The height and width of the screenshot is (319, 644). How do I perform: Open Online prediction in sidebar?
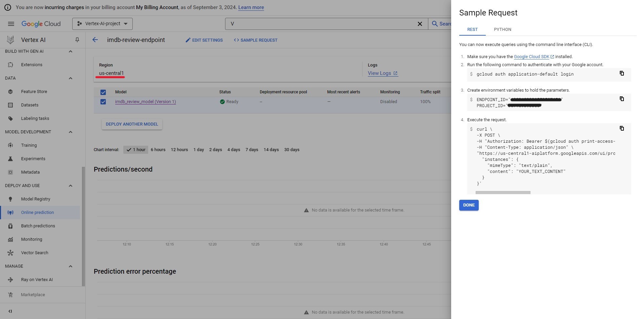click(x=40, y=213)
